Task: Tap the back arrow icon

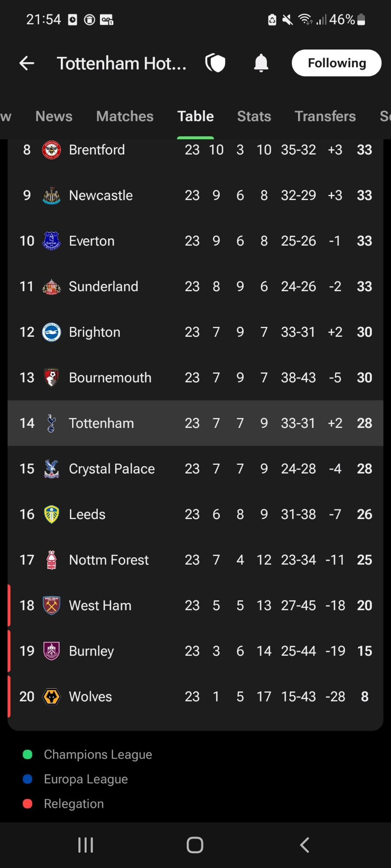Action: (27, 63)
